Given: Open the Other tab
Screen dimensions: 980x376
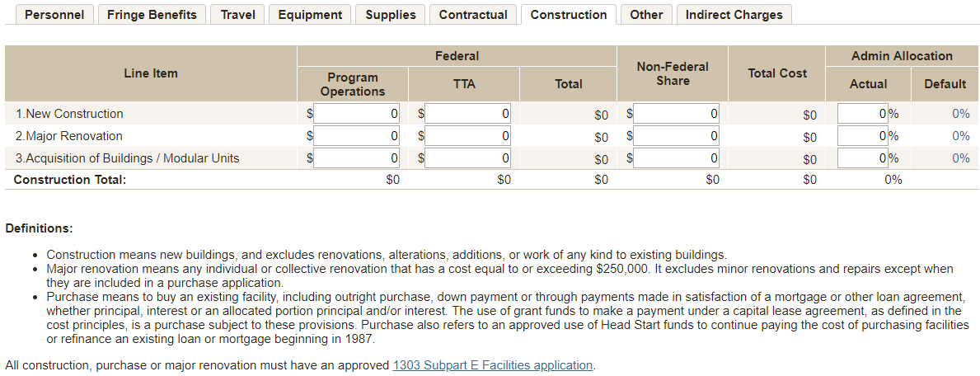Looking at the screenshot, I should (x=646, y=15).
